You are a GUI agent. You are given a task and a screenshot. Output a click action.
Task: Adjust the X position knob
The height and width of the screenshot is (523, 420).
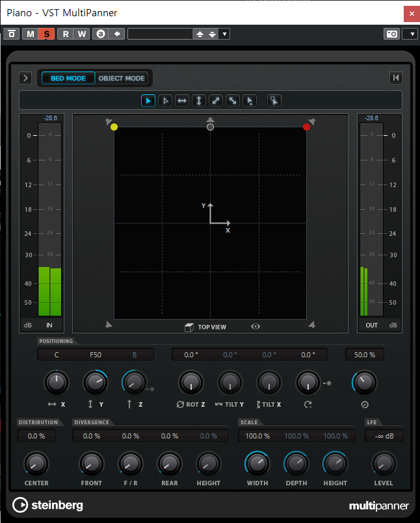coord(57,383)
